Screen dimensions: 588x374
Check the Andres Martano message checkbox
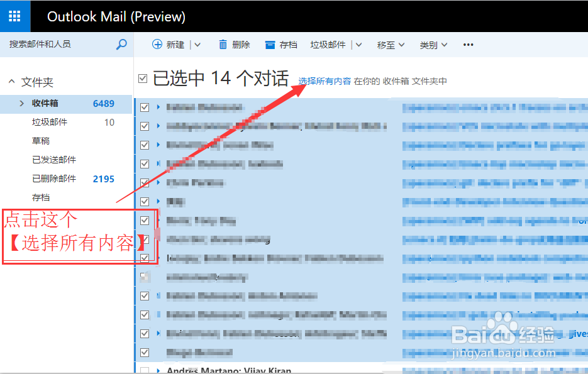coord(145,370)
